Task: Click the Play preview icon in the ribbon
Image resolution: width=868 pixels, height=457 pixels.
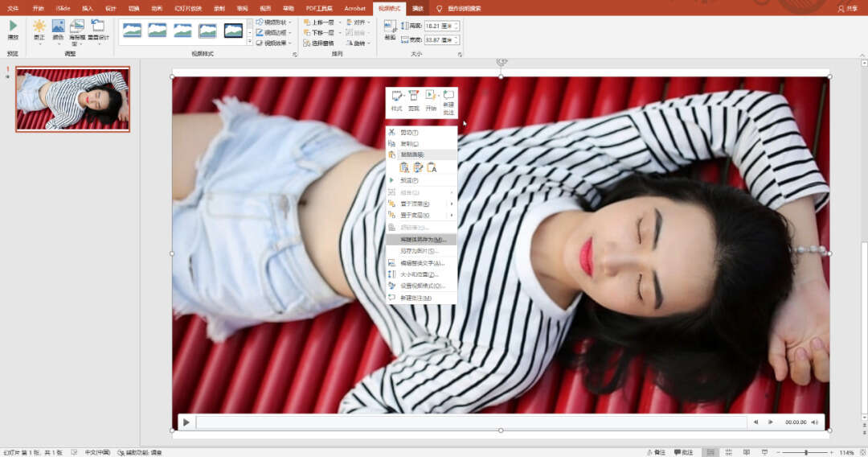Action: (x=13, y=27)
